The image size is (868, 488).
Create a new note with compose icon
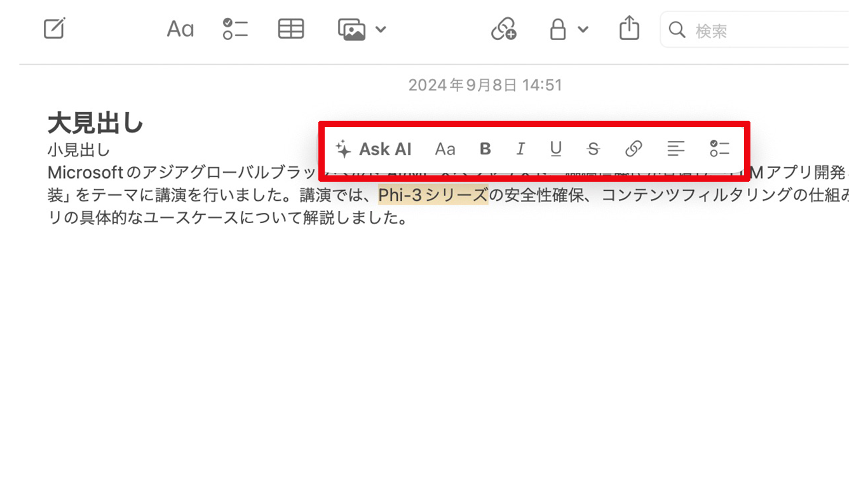click(x=55, y=29)
